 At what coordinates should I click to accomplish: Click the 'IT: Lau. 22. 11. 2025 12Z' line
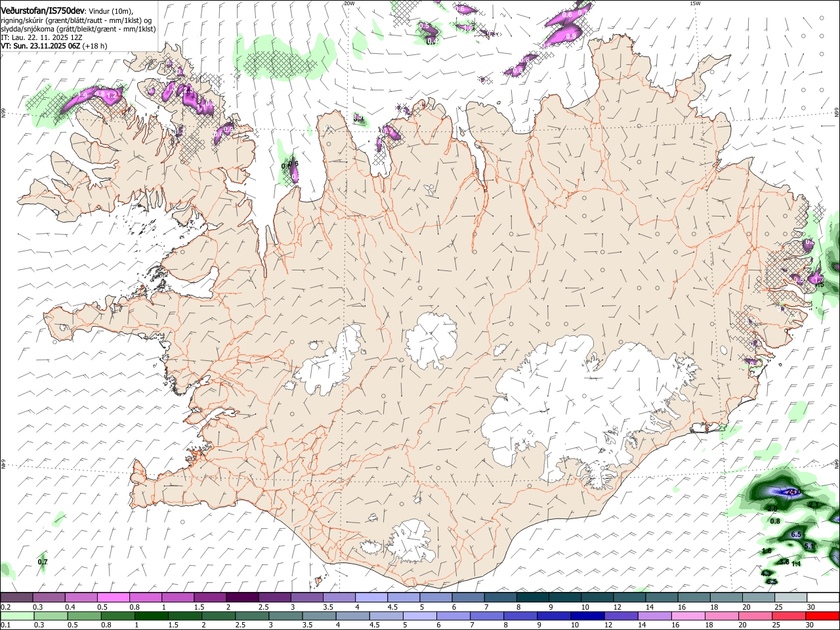tap(41, 37)
